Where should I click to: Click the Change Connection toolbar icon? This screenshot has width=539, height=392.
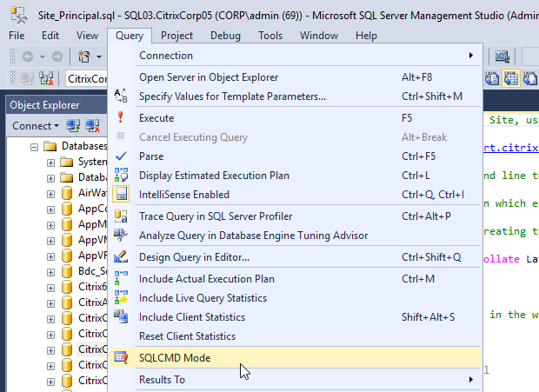pos(46,78)
